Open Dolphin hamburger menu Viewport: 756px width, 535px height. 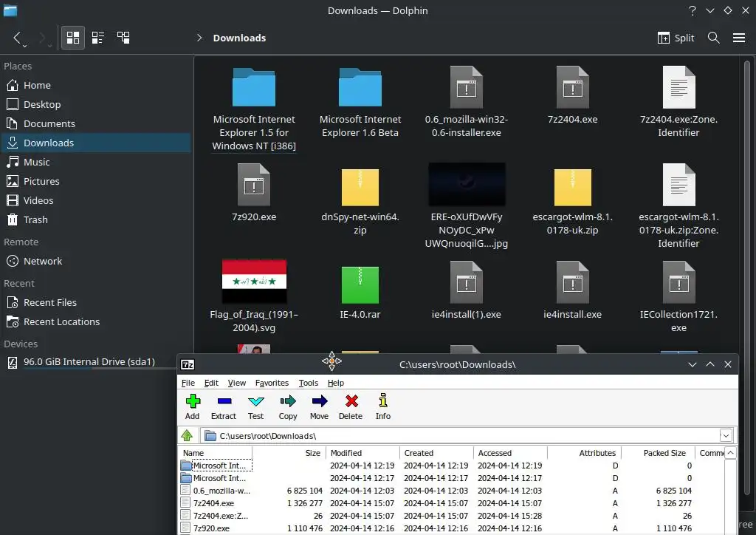click(739, 38)
